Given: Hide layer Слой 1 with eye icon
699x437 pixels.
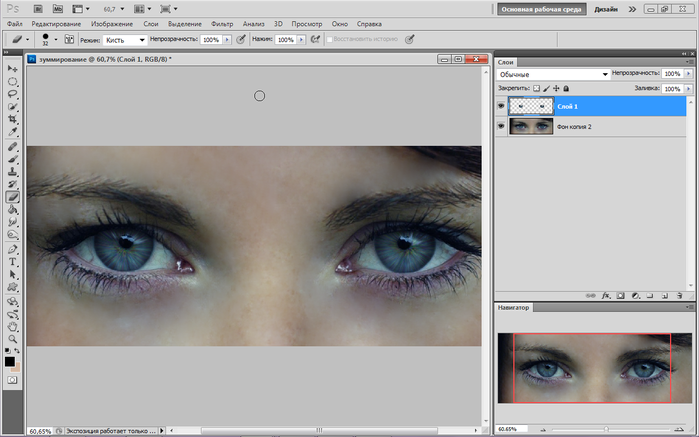Looking at the screenshot, I should pos(501,106).
